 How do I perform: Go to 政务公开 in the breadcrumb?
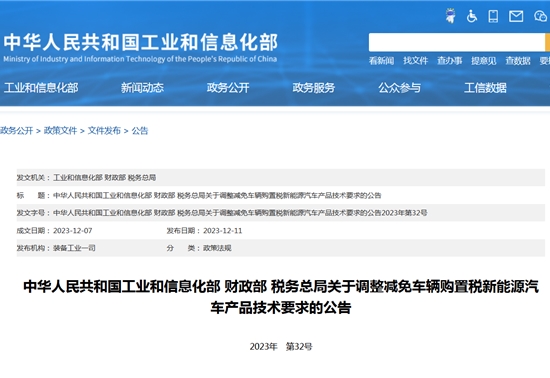[16, 131]
